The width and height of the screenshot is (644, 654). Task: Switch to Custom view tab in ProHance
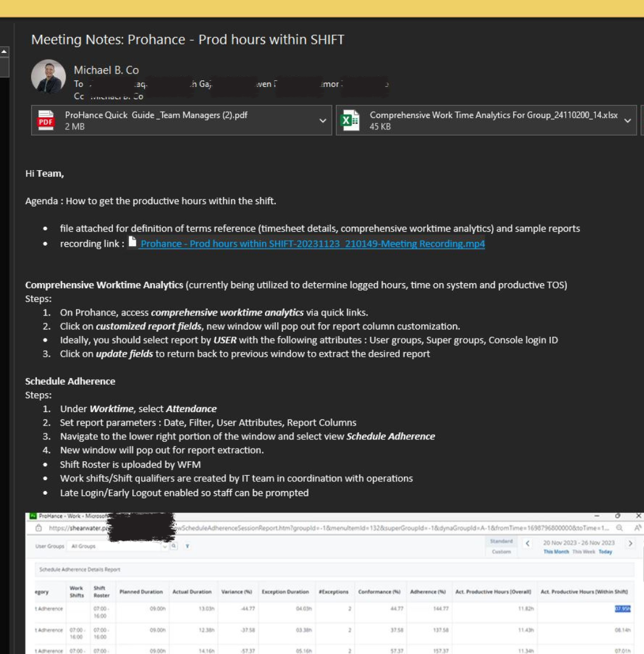501,552
